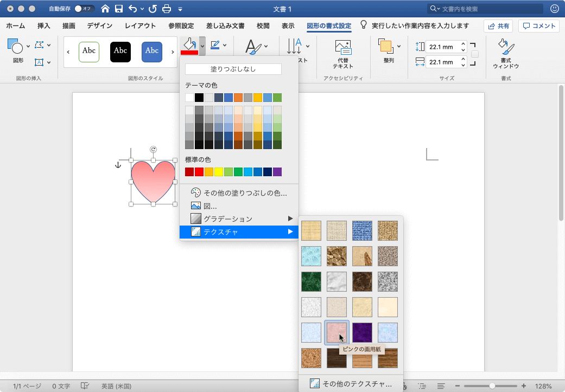Click the zoom in plus icon
The height and width of the screenshot is (392, 565).
click(524, 386)
